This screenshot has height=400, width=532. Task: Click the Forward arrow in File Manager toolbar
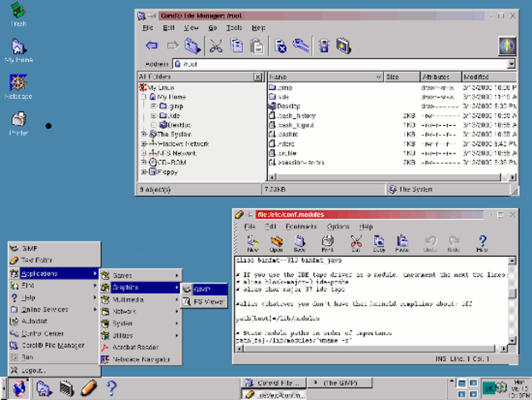click(172, 46)
